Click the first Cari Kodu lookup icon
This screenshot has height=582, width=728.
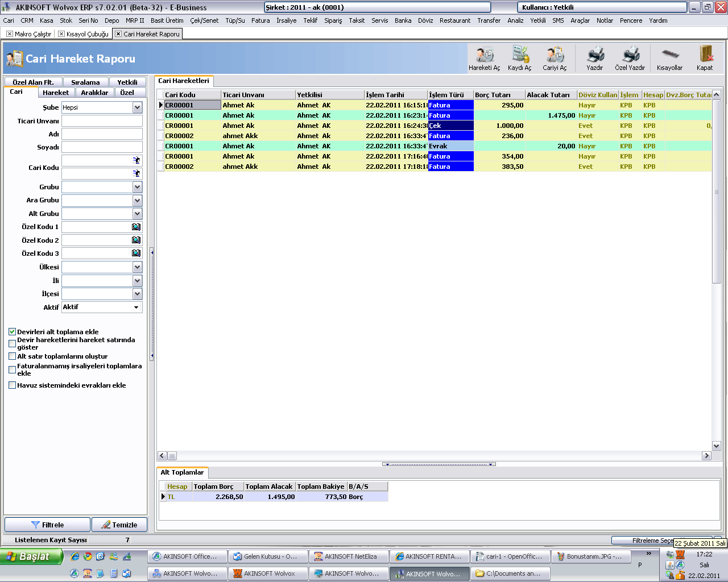[x=136, y=160]
